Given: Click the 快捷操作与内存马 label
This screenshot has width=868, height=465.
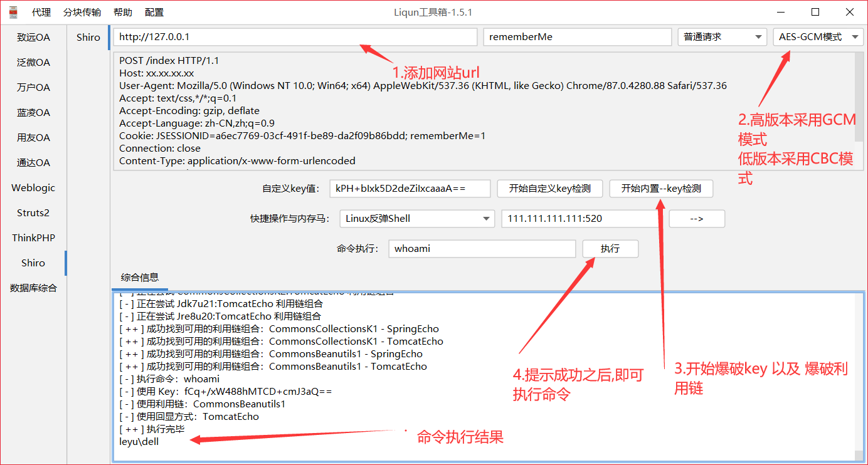Looking at the screenshot, I should pos(291,219).
